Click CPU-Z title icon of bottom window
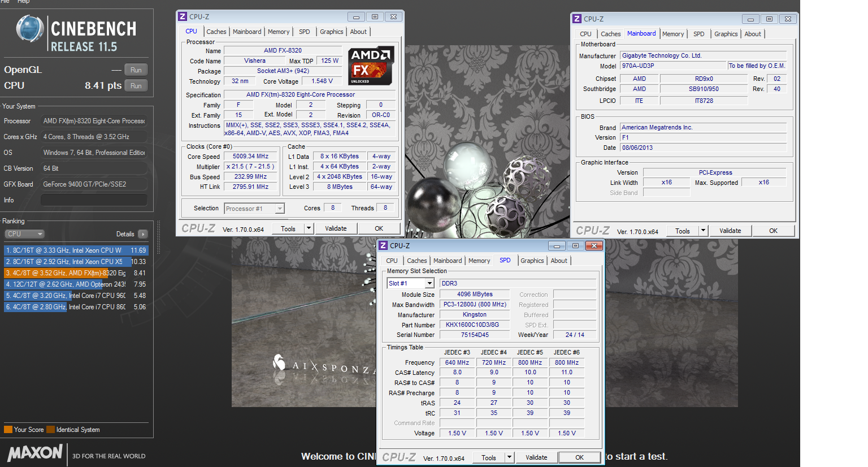This screenshot has height=467, width=868. click(383, 245)
